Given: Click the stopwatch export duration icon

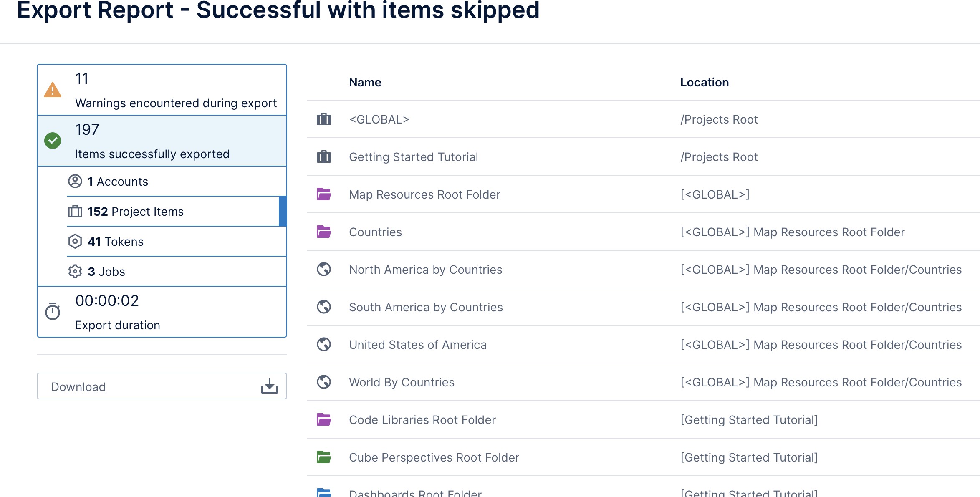Looking at the screenshot, I should point(53,312).
